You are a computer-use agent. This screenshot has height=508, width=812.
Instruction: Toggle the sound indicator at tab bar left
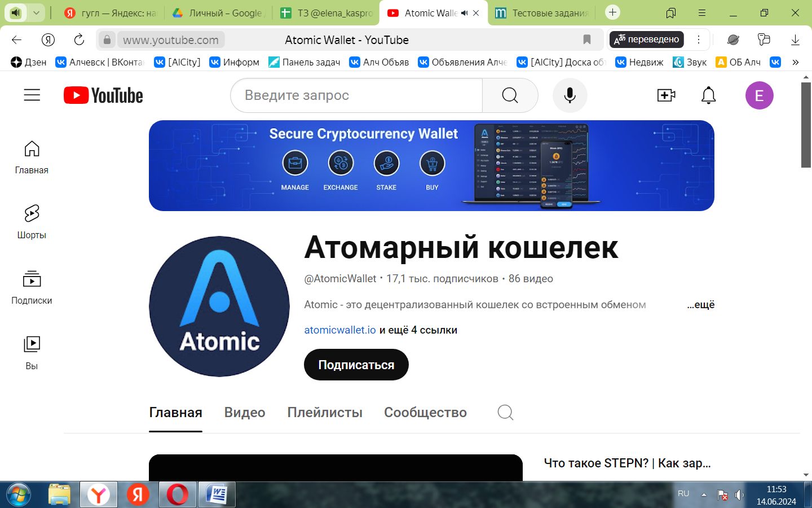click(16, 12)
